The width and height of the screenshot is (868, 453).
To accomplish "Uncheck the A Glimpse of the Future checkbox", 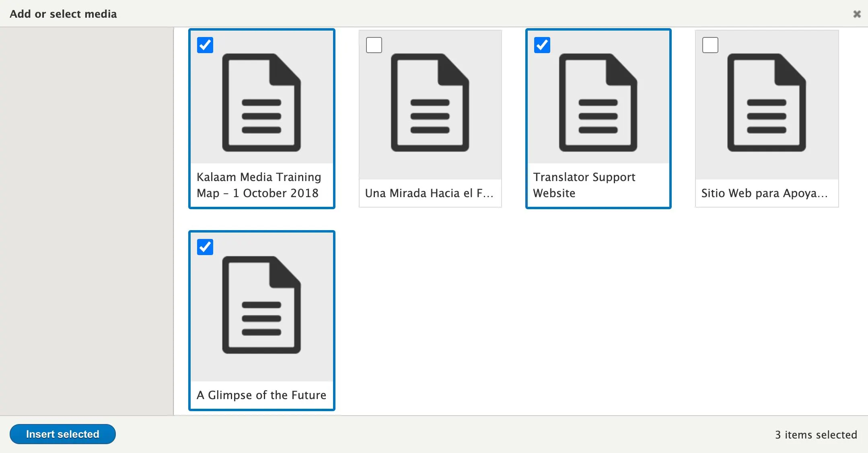I will pyautogui.click(x=205, y=247).
